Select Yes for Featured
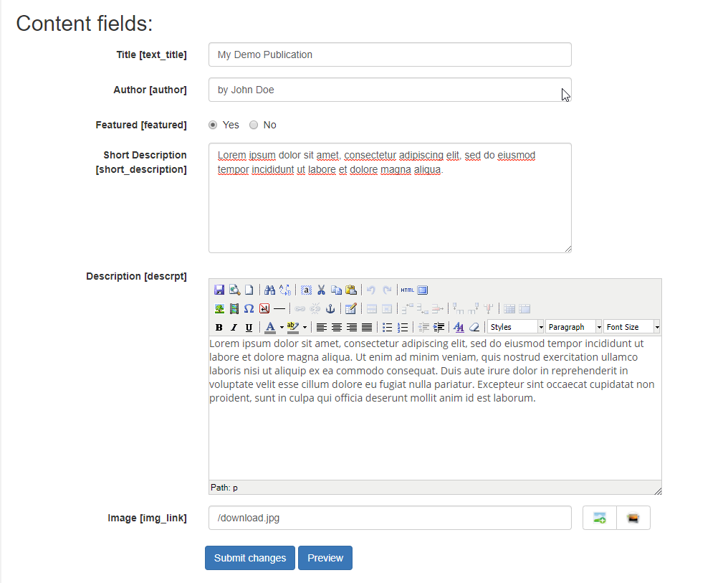 [x=213, y=125]
